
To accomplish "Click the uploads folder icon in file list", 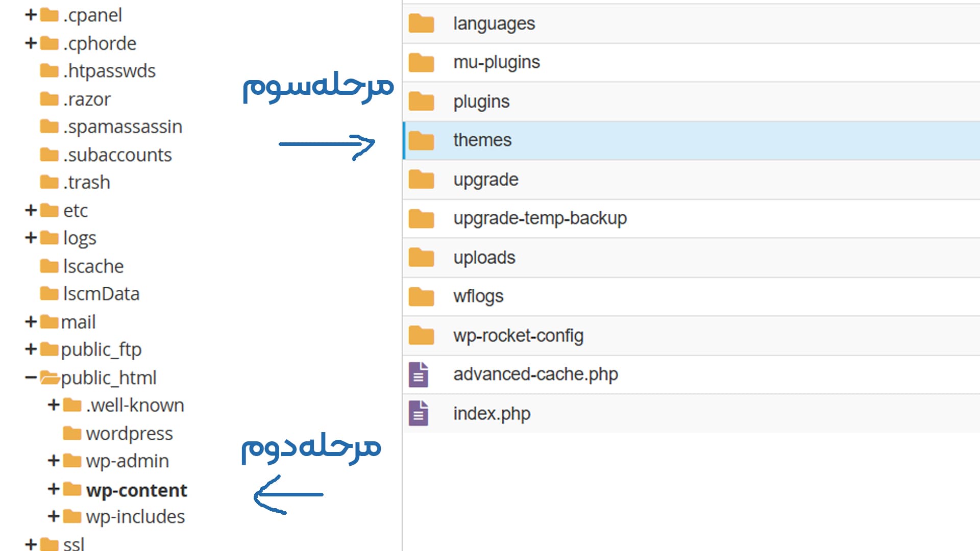I will click(x=421, y=258).
